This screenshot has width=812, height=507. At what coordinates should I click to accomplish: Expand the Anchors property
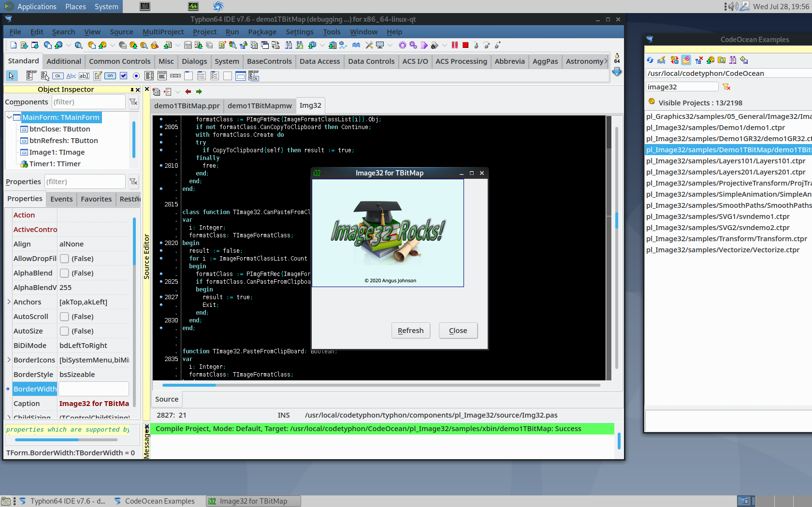pos(9,302)
